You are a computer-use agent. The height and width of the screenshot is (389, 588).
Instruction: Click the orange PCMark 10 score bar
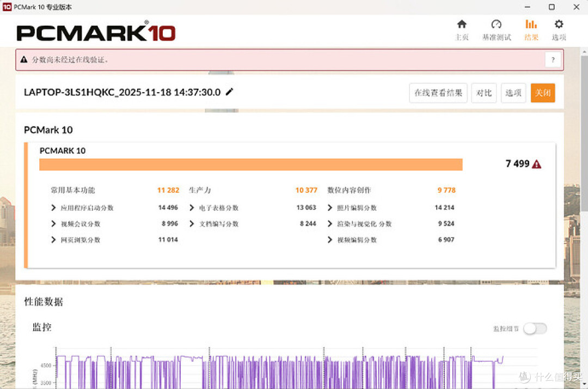(251, 165)
